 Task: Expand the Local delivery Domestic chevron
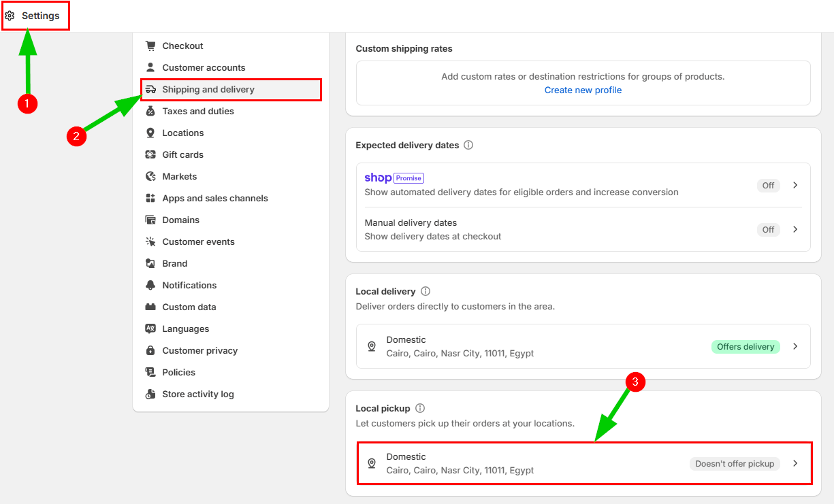click(x=795, y=346)
